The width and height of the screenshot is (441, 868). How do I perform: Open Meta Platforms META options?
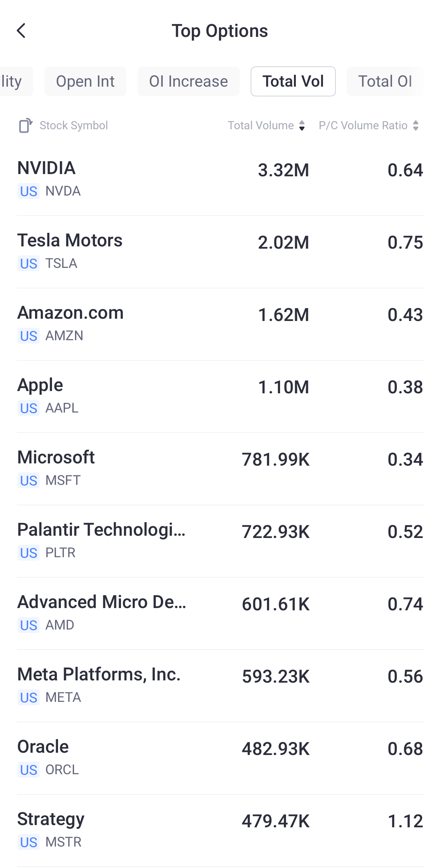click(220, 686)
